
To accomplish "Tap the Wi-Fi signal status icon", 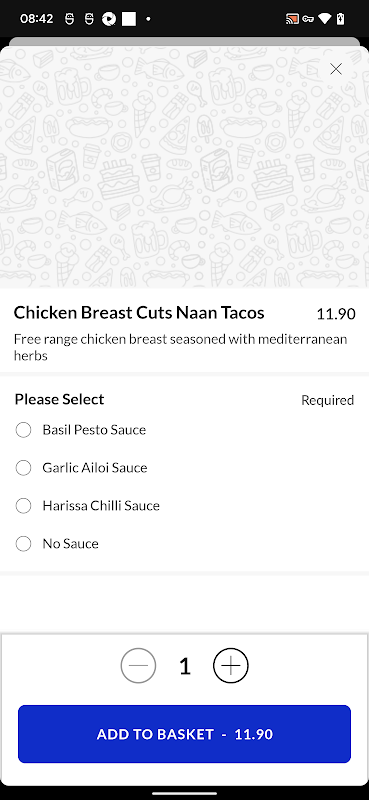I will [x=325, y=19].
